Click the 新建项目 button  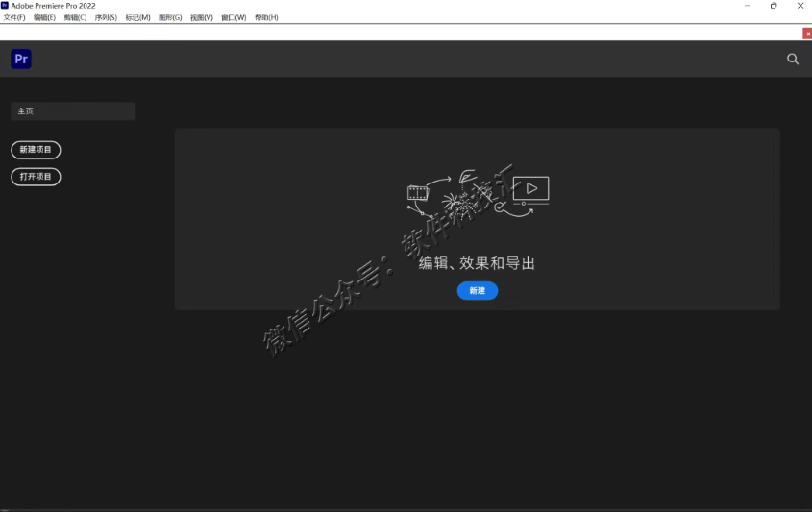pyautogui.click(x=36, y=150)
